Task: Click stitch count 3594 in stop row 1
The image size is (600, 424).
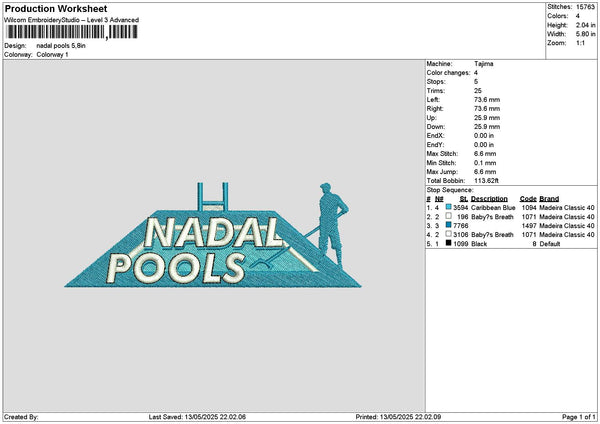Action: 461,207
